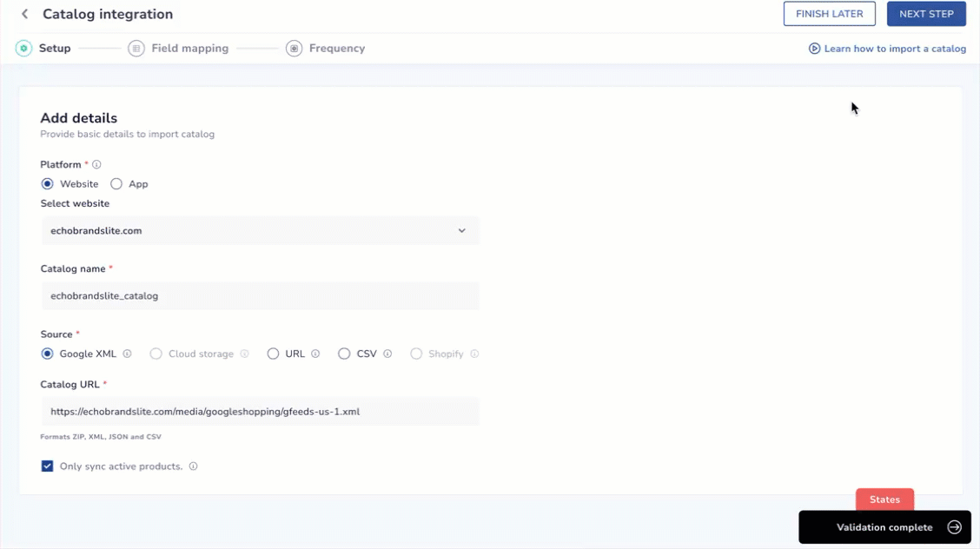This screenshot has width=980, height=549.
Task: Click into the Catalog URL field
Action: 260,412
